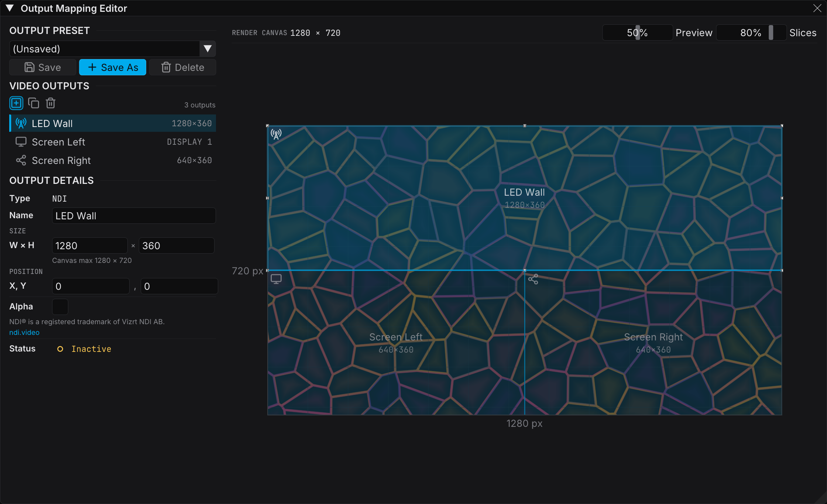
Task: Add a new video output
Action: click(x=16, y=103)
